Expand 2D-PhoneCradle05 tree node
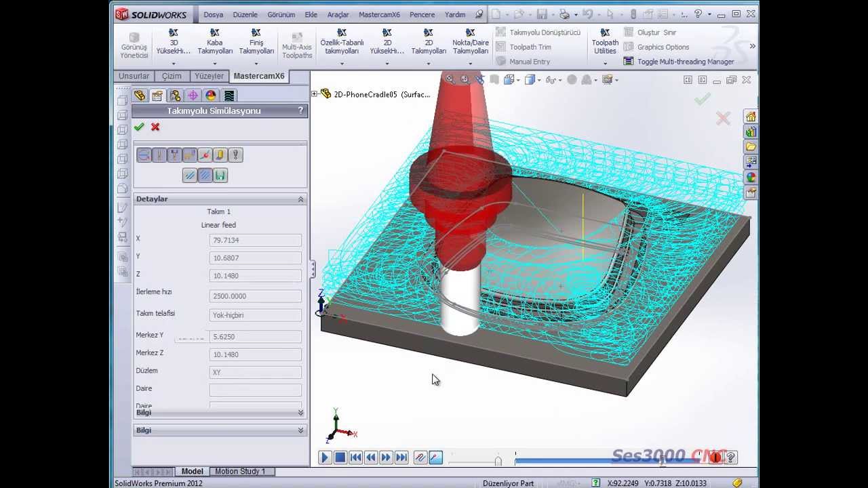 pyautogui.click(x=314, y=94)
